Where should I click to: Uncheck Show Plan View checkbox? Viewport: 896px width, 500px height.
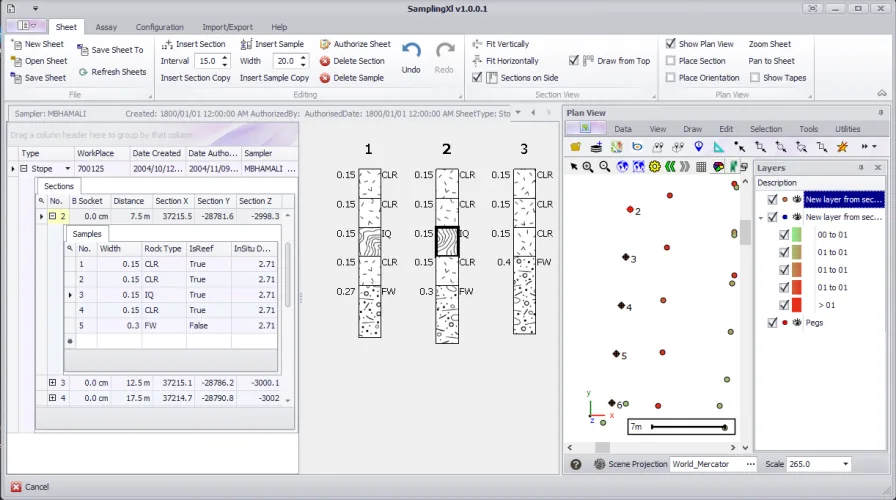[x=671, y=43]
